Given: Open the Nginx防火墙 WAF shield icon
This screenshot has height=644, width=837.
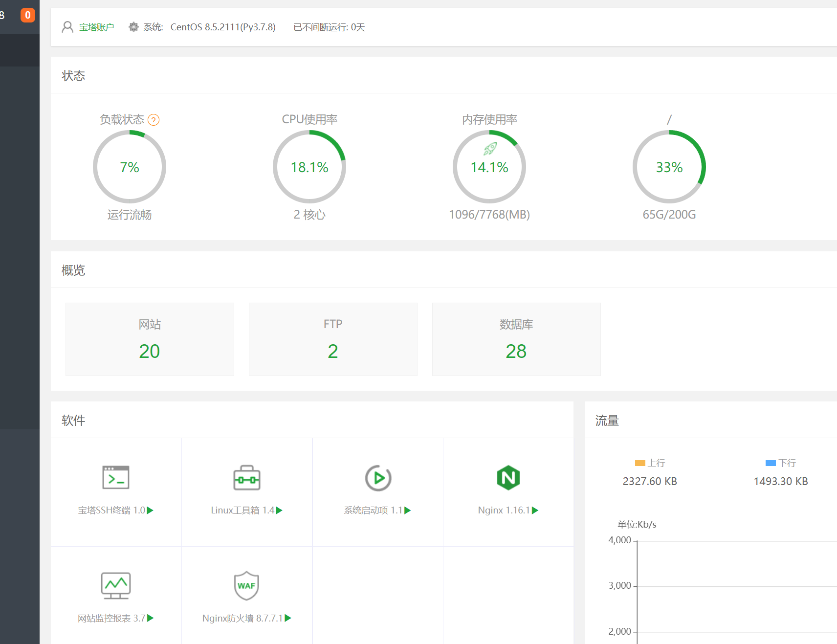Looking at the screenshot, I should (x=246, y=585).
